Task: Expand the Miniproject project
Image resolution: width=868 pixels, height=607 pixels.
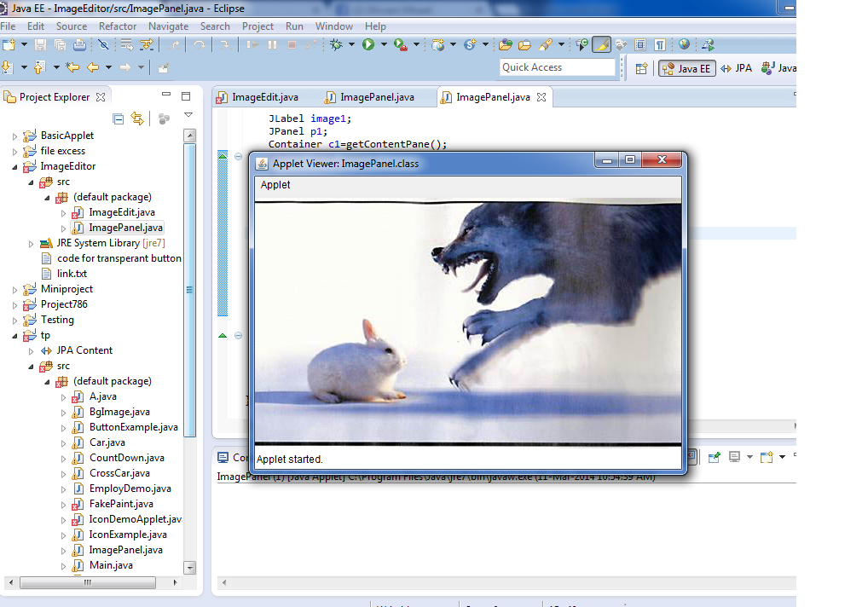Action: coord(15,289)
